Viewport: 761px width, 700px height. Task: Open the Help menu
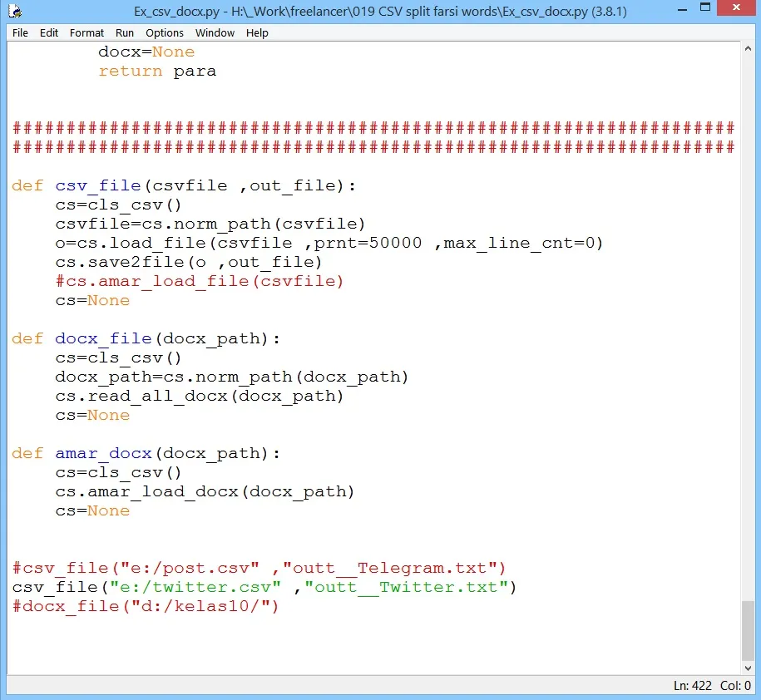(x=257, y=32)
